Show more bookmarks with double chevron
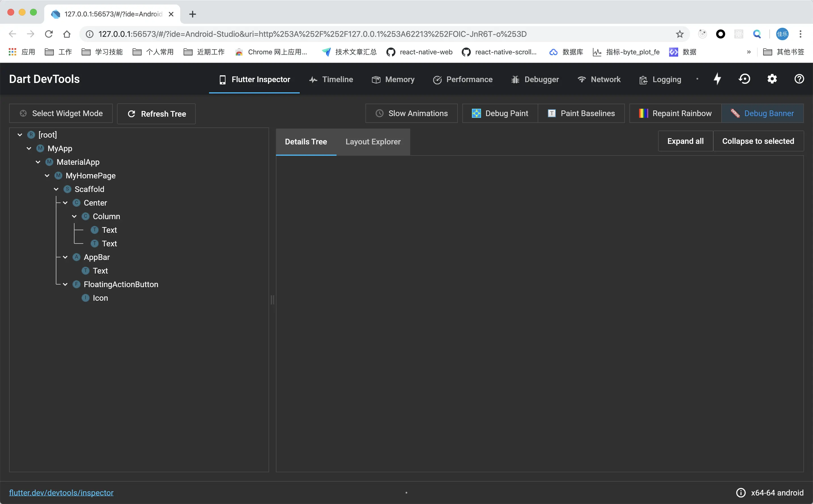This screenshot has height=504, width=813. pos(749,52)
